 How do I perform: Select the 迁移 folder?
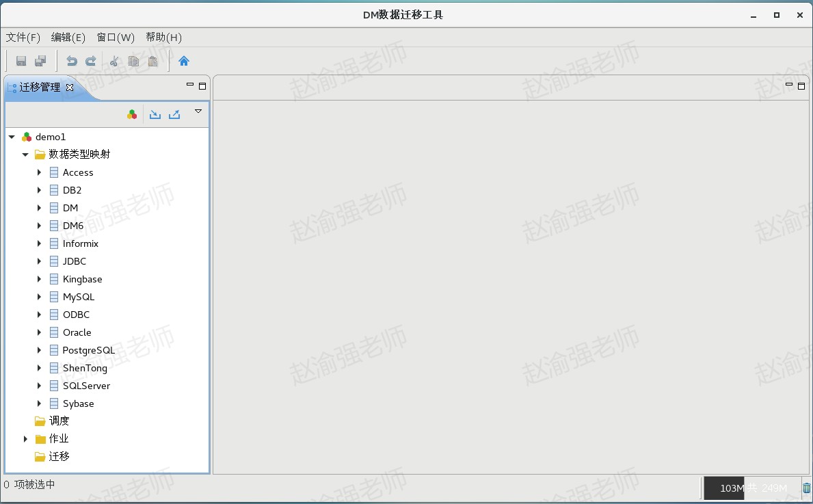59,456
